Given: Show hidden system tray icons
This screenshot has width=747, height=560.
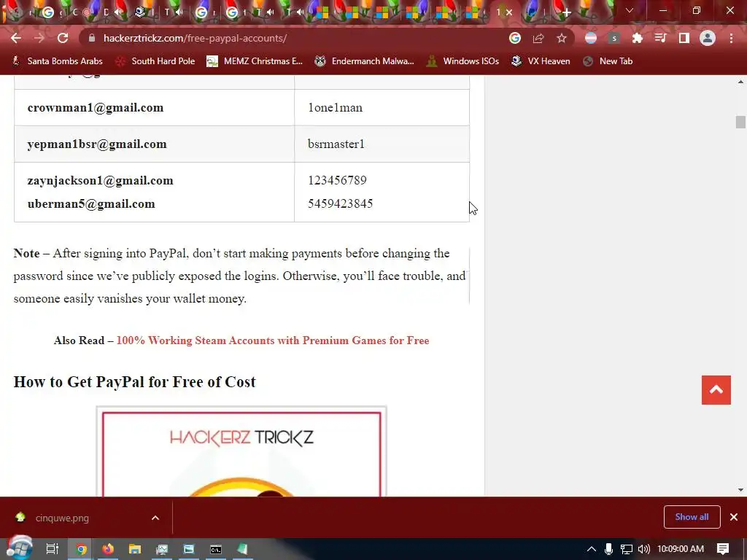Looking at the screenshot, I should tap(591, 549).
